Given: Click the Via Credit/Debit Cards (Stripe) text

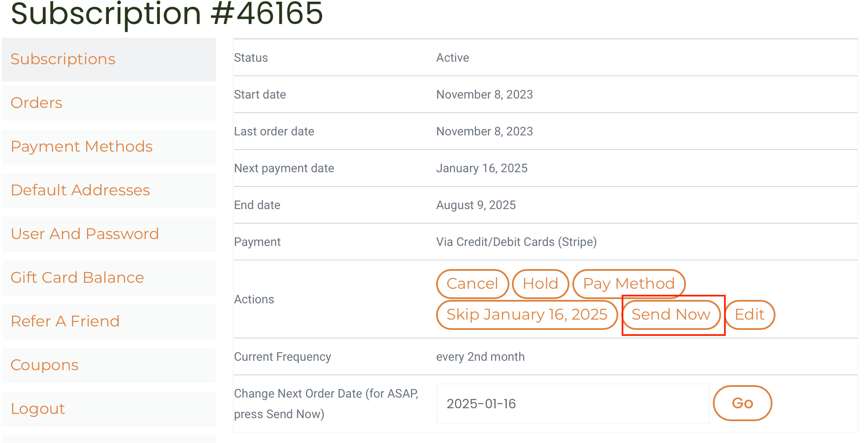Looking at the screenshot, I should pos(516,242).
